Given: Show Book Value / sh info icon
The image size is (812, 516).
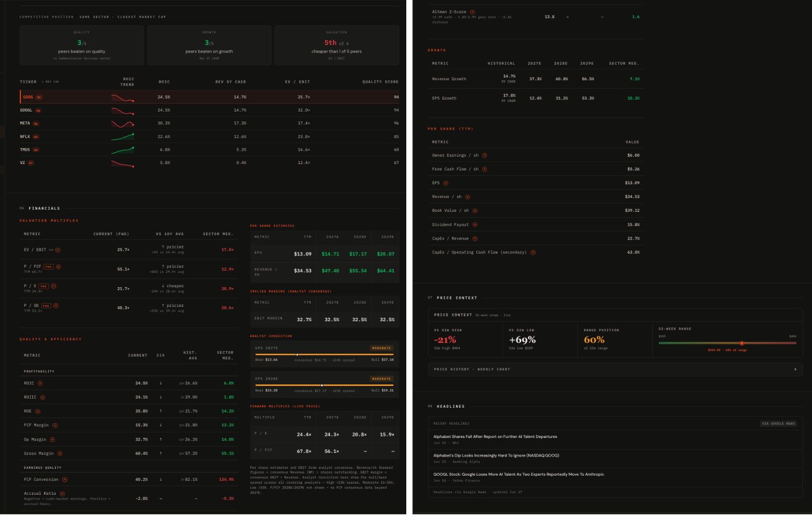Looking at the screenshot, I should pos(475,211).
